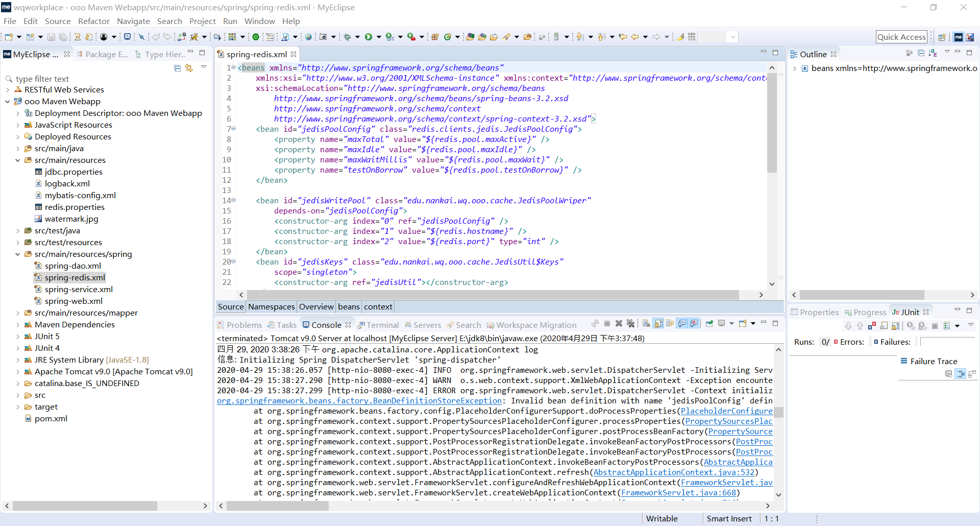The image size is (980, 526).
Task: Open the Debug dropdown arrow
Action: pos(357,37)
